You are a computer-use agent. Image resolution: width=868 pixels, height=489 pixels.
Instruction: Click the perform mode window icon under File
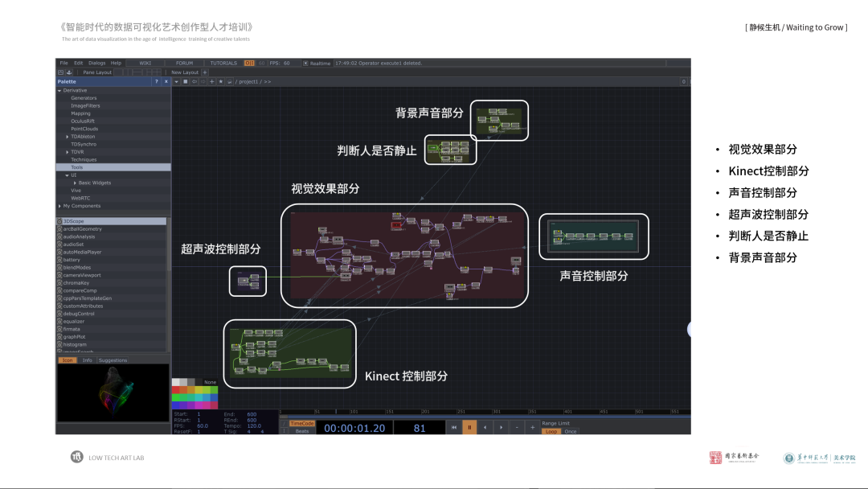coord(61,72)
